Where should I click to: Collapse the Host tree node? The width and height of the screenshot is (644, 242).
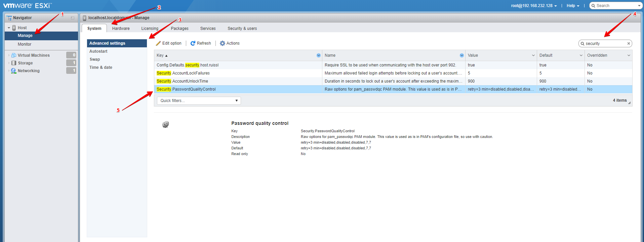click(x=9, y=28)
